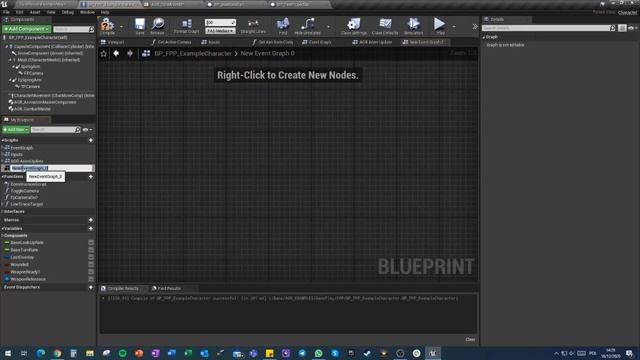Open Class Settings

click(353, 26)
